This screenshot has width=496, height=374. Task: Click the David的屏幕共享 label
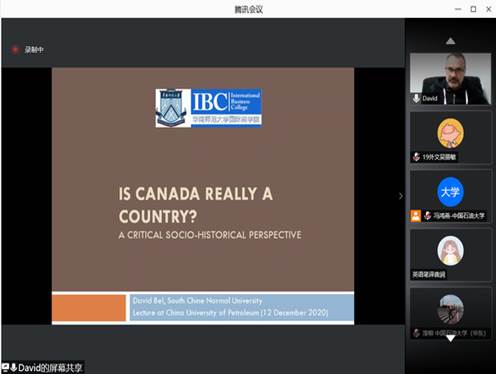pyautogui.click(x=50, y=368)
